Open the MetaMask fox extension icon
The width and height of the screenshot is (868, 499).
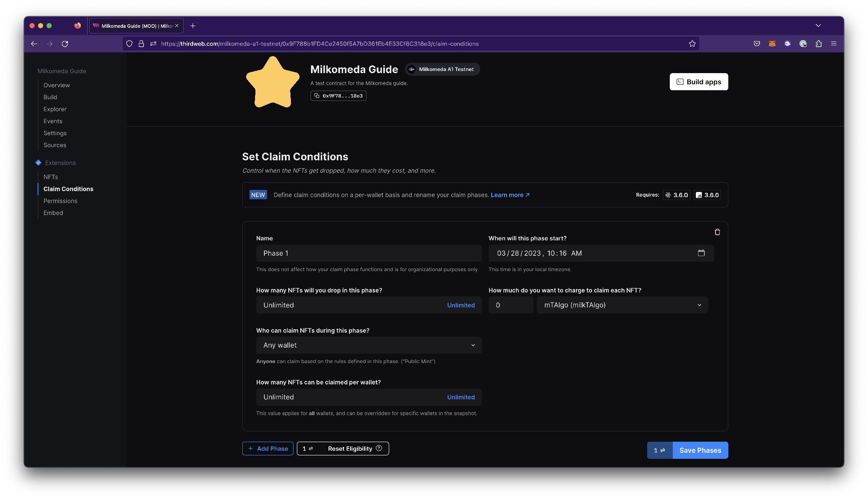coord(772,44)
